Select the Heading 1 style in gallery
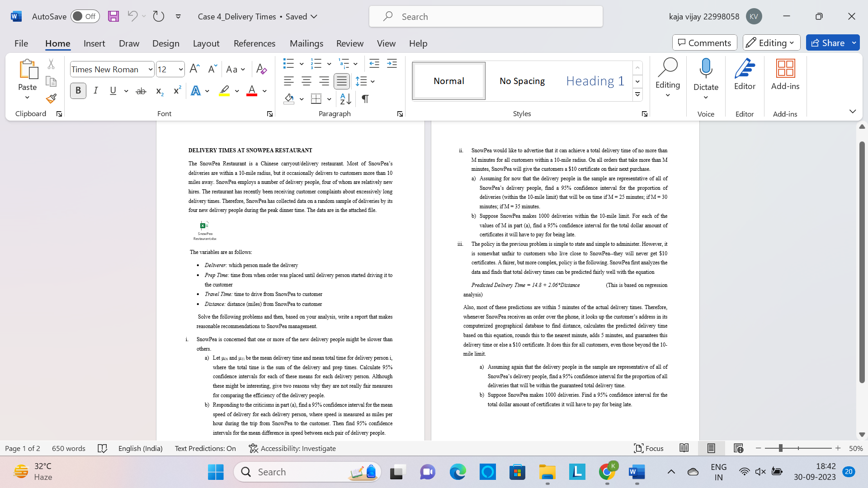 pyautogui.click(x=595, y=80)
